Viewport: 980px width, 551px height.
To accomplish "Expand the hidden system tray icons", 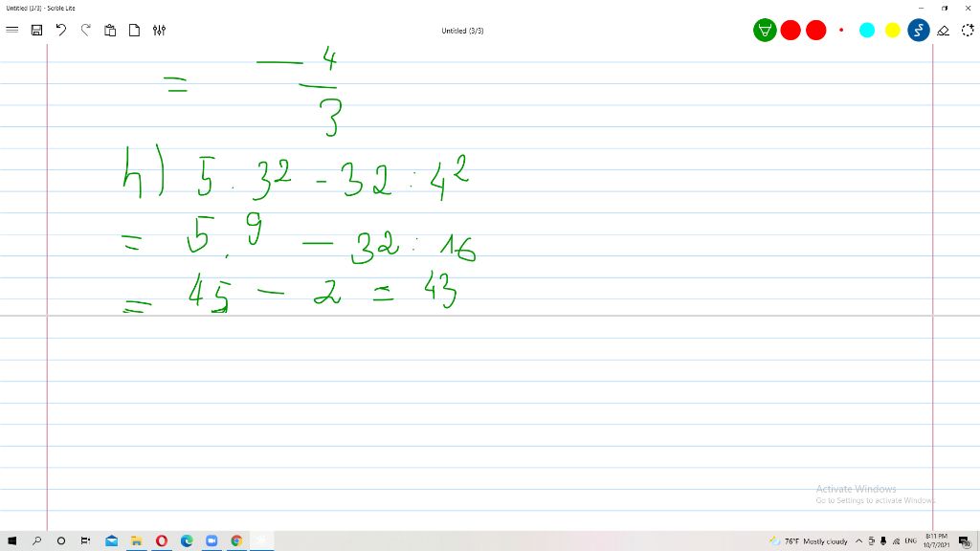I will [858, 541].
